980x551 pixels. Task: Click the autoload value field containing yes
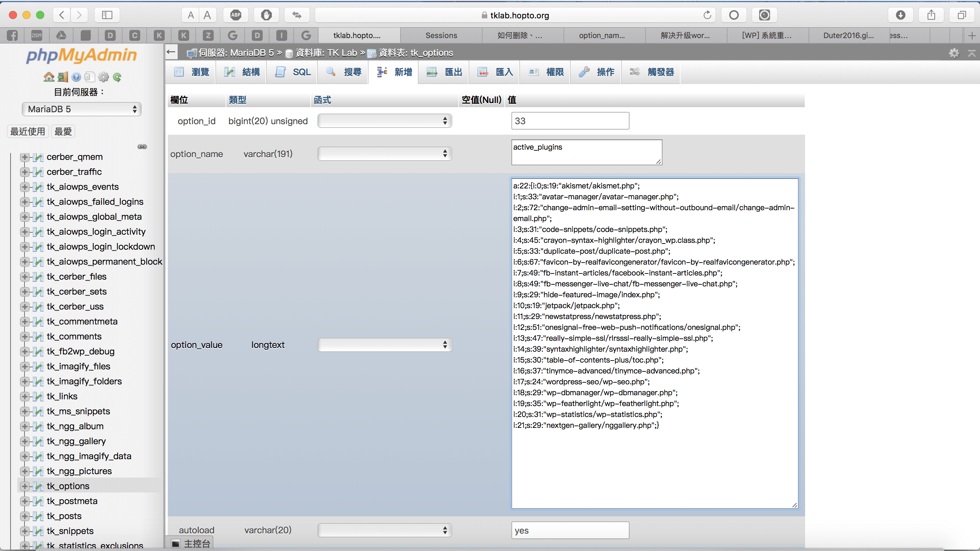coord(570,530)
